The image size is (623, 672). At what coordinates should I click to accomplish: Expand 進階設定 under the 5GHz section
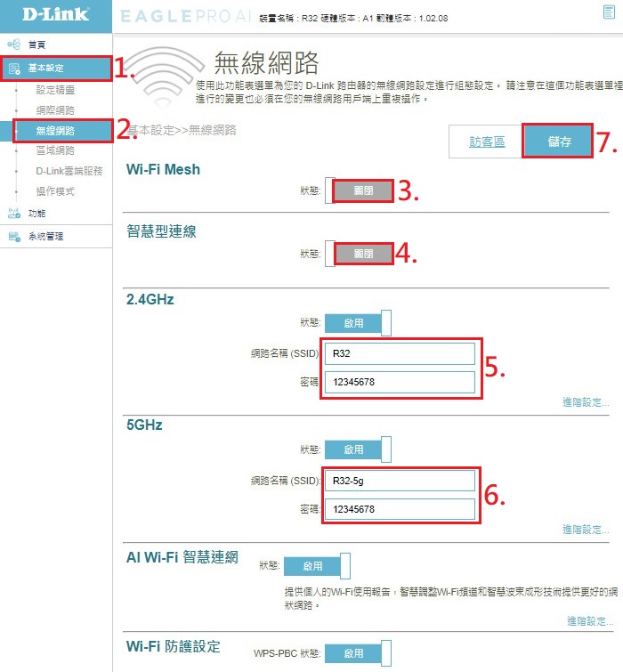(586, 530)
